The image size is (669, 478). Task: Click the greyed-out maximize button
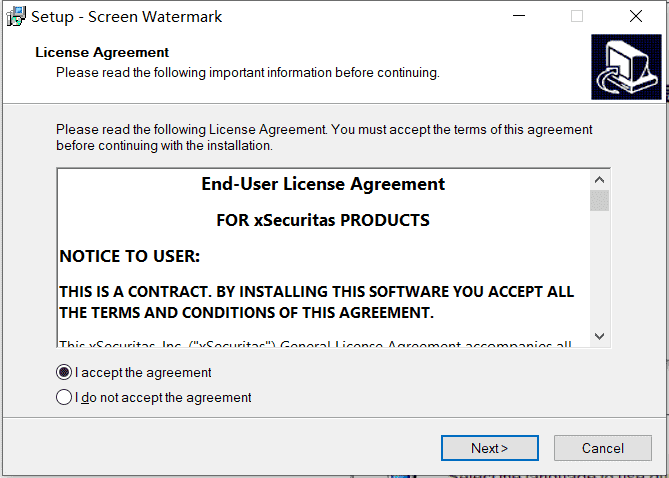click(577, 16)
